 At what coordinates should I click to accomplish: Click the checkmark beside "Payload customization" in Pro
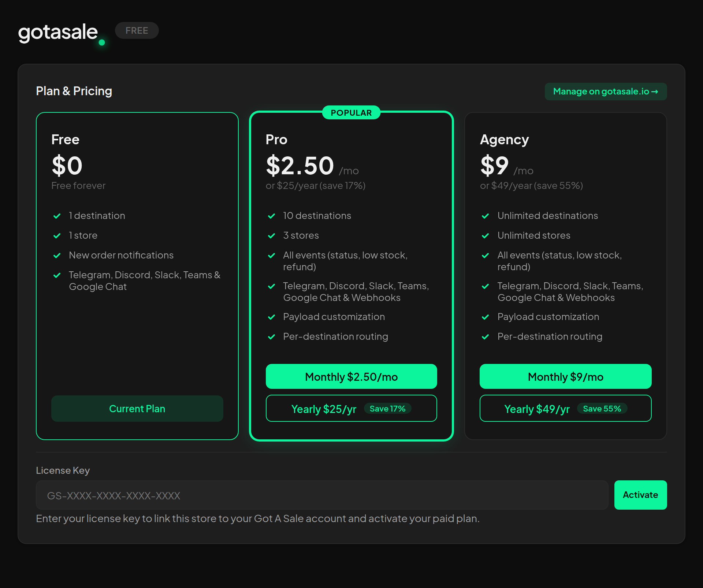(272, 317)
